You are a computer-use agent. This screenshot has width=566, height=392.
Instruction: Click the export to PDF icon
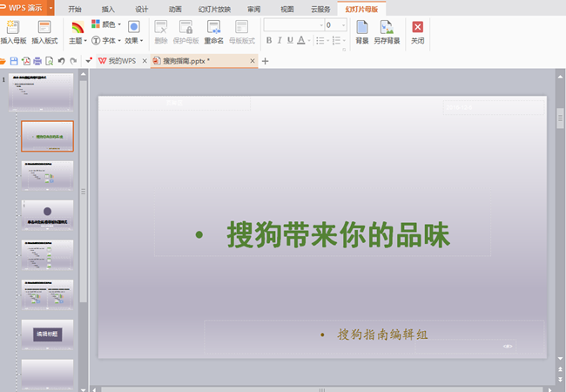tap(26, 61)
